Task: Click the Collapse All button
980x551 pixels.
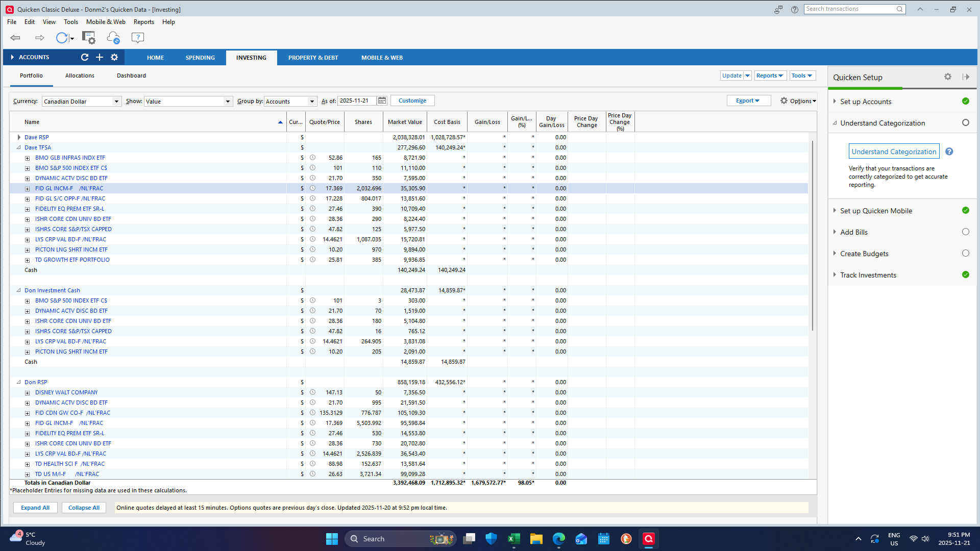Action: click(84, 508)
